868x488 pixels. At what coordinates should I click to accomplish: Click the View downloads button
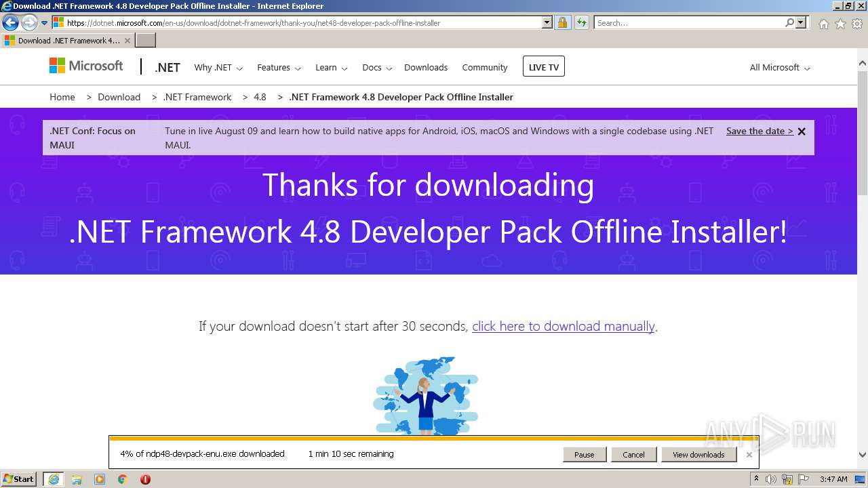[x=698, y=454]
